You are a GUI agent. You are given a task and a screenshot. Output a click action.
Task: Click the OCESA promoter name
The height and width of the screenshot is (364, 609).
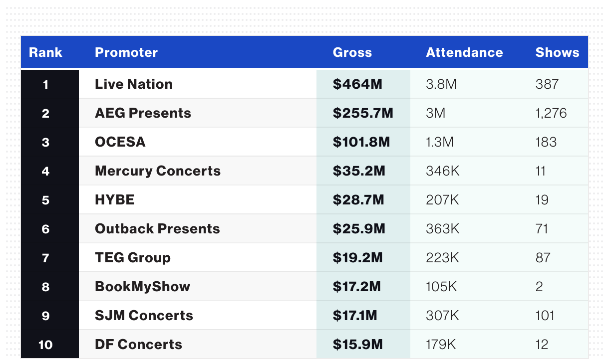(x=120, y=142)
